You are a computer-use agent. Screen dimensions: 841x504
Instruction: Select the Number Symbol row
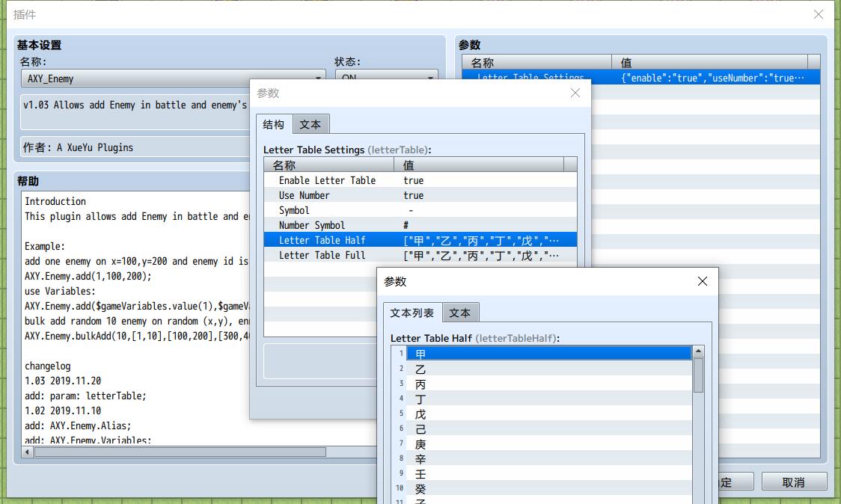pyautogui.click(x=420, y=226)
